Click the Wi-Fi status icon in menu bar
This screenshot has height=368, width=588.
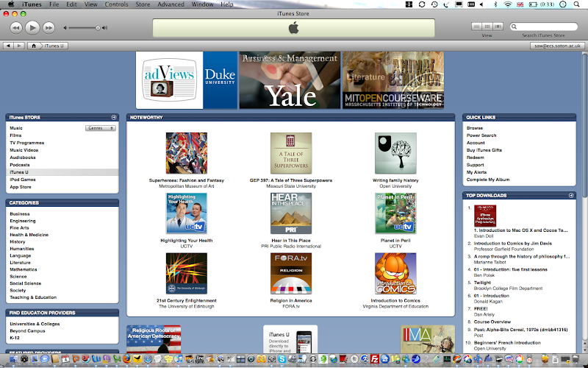[x=508, y=4]
